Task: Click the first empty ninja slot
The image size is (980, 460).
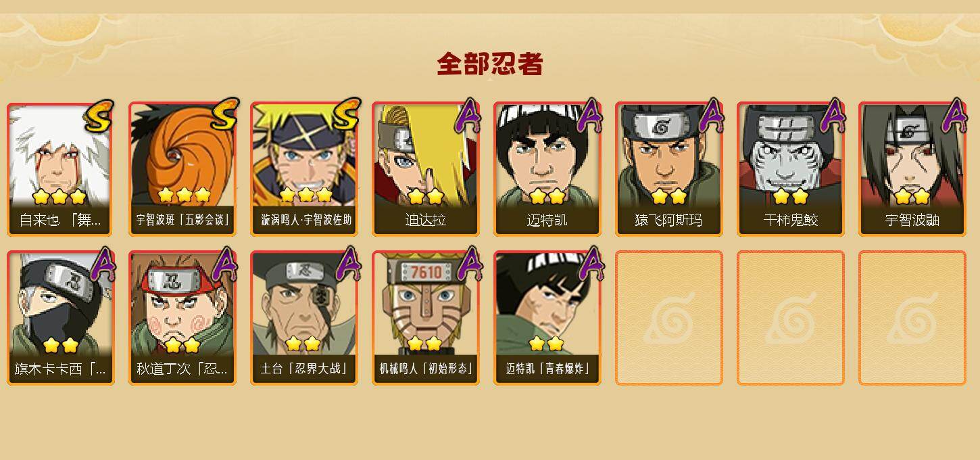Action: (x=669, y=318)
